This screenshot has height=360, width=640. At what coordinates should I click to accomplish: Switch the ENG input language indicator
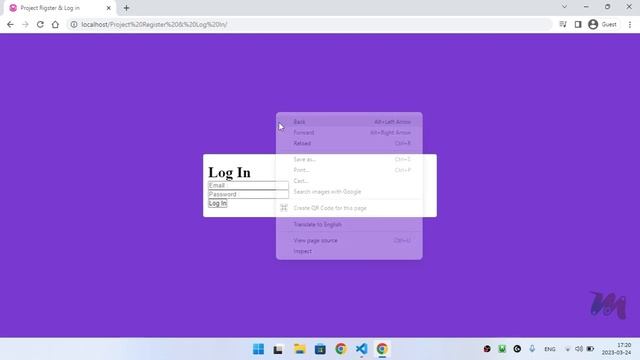[x=550, y=349]
